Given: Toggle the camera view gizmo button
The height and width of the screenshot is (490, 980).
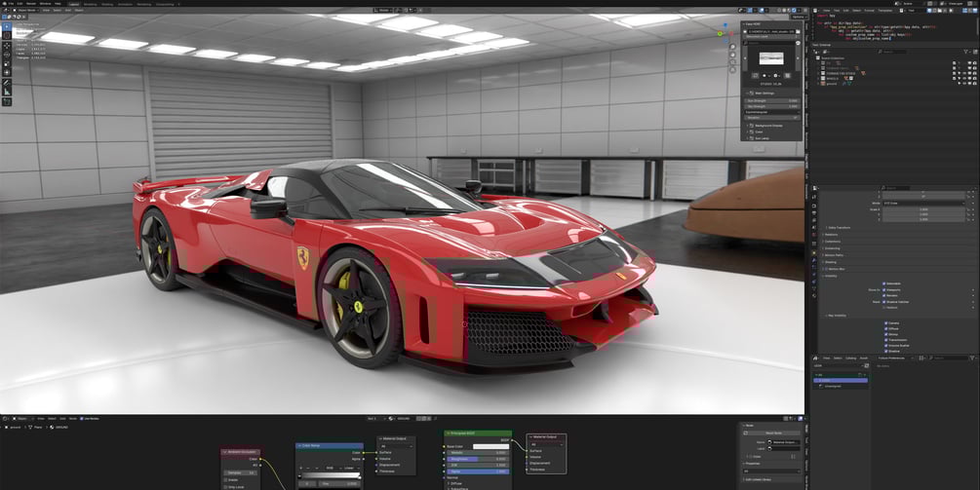Looking at the screenshot, I should [733, 61].
